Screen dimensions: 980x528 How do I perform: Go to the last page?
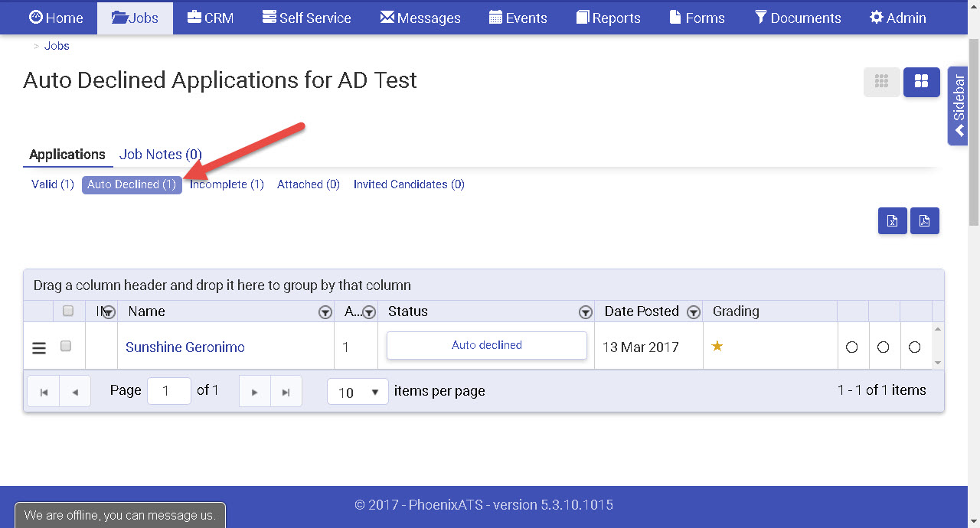(x=286, y=392)
